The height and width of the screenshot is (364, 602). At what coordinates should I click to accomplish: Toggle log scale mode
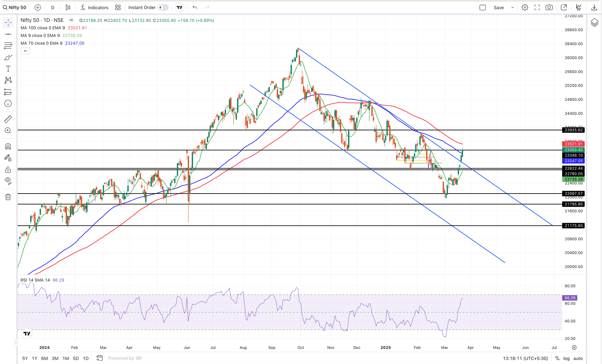point(566,358)
